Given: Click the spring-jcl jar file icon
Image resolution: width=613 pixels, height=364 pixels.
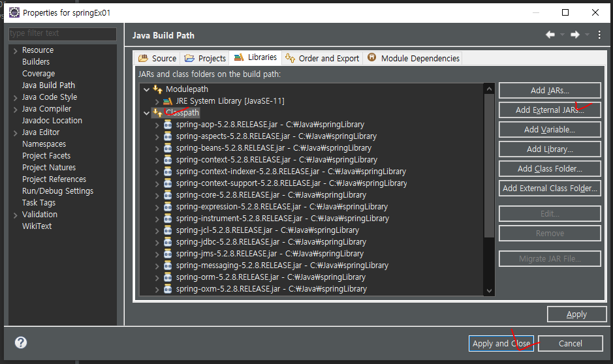Looking at the screenshot, I should pos(168,230).
